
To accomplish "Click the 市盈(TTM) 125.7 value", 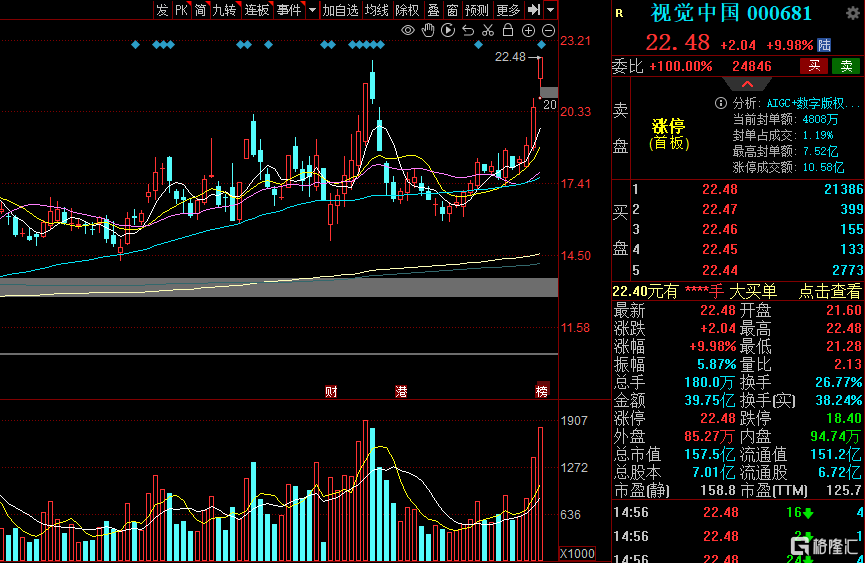I will coord(844,490).
